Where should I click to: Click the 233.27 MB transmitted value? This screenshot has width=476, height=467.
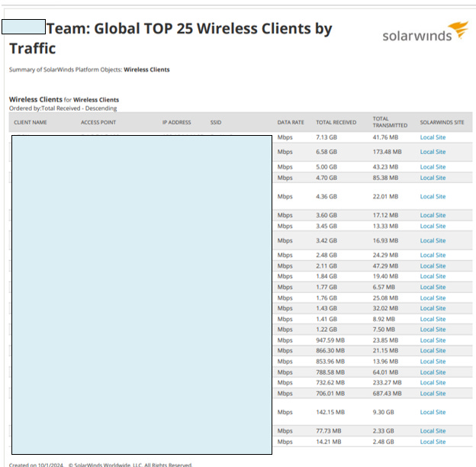click(387, 382)
